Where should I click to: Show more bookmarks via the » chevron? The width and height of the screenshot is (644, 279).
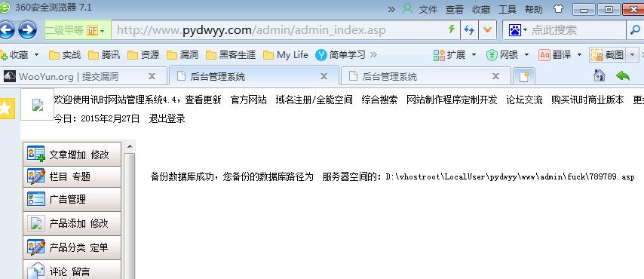(373, 54)
